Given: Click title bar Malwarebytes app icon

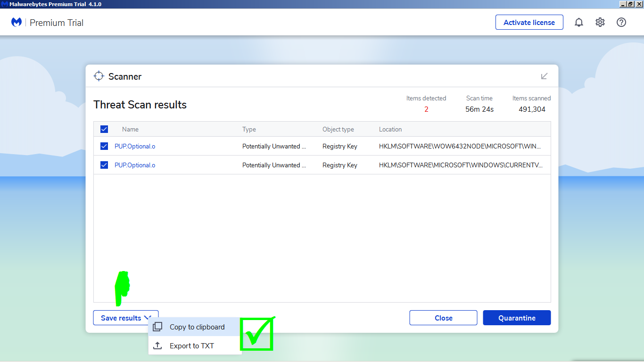Looking at the screenshot, I should coord(4,4).
